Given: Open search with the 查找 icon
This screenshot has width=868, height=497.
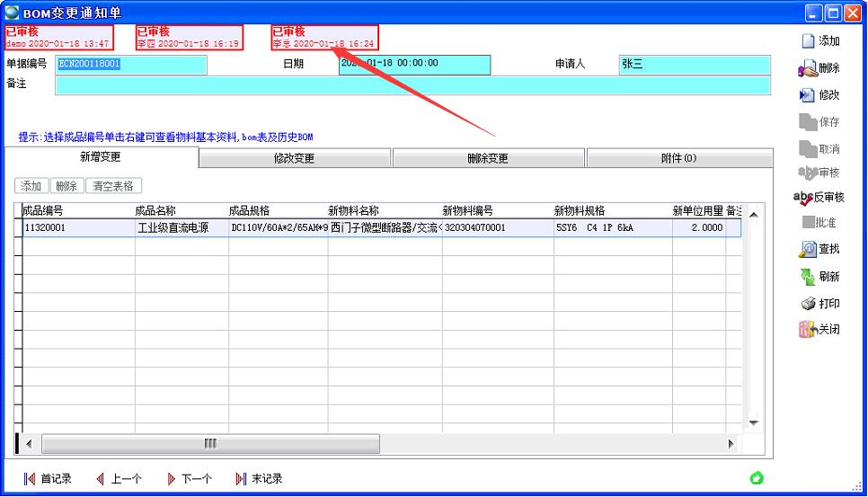Looking at the screenshot, I should [x=808, y=249].
